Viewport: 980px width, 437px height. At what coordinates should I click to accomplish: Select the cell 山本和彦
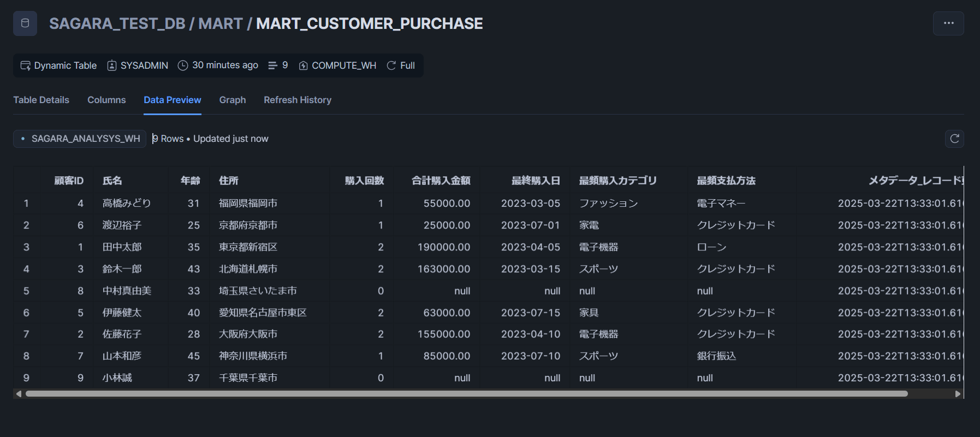click(122, 356)
